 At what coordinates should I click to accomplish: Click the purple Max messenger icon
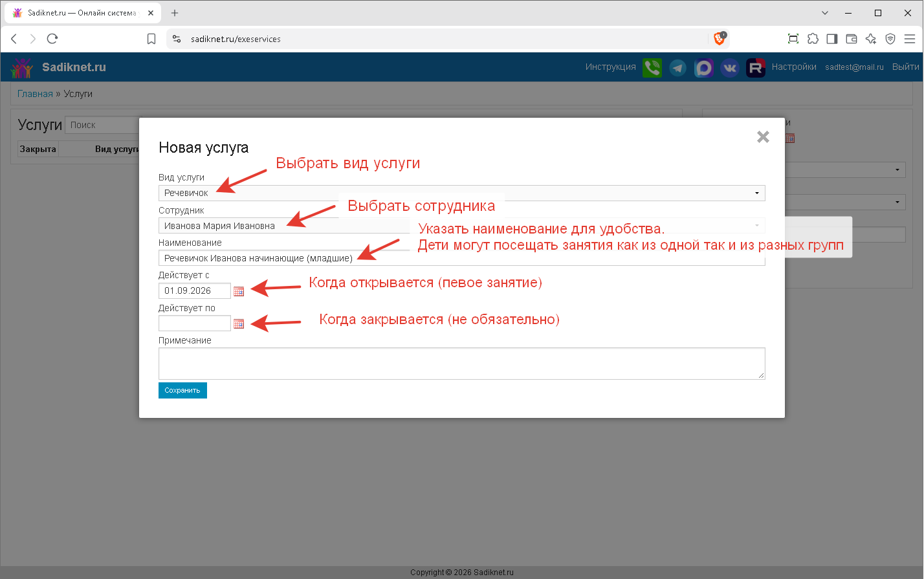[x=704, y=67]
